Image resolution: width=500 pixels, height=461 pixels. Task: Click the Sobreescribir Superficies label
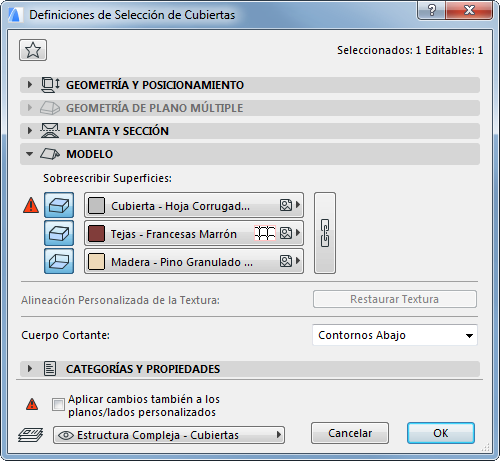pos(107,178)
